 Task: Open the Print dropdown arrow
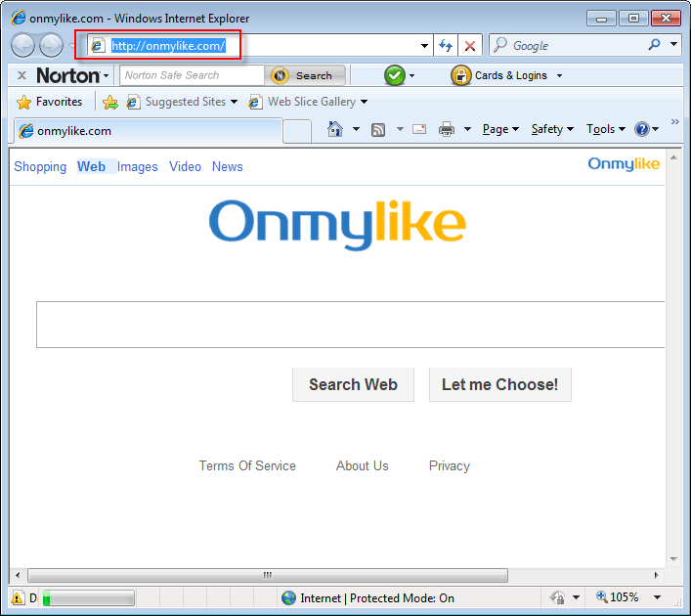[x=467, y=129]
